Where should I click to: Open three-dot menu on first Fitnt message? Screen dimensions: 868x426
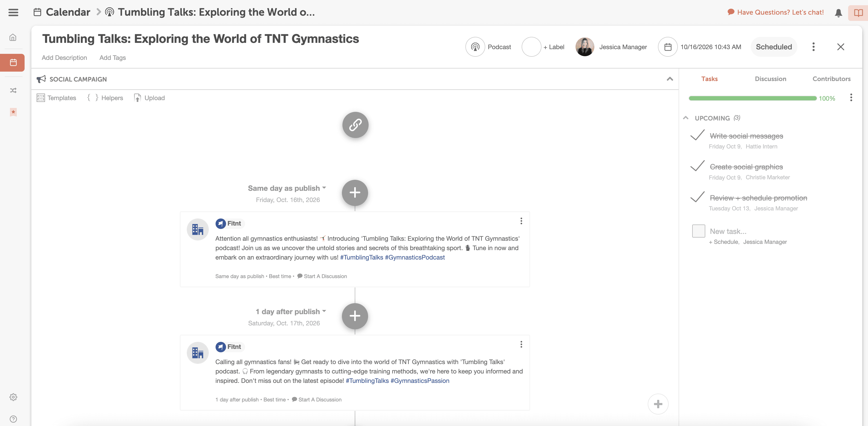[521, 221]
